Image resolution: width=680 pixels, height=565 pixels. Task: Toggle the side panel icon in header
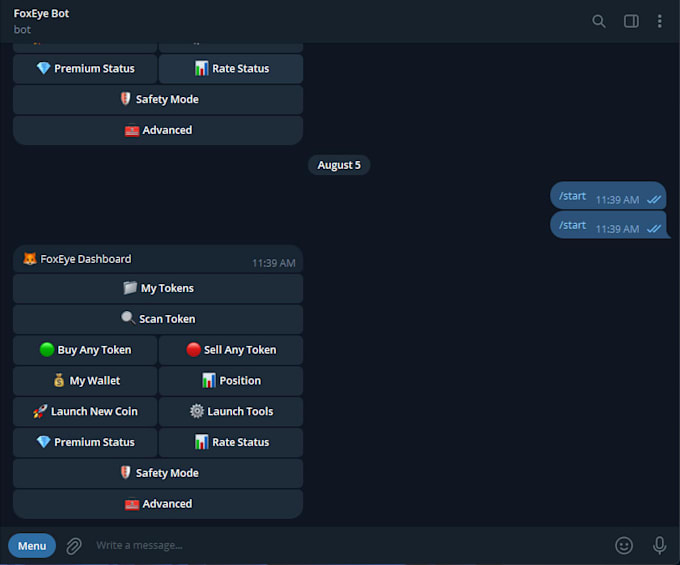631,21
